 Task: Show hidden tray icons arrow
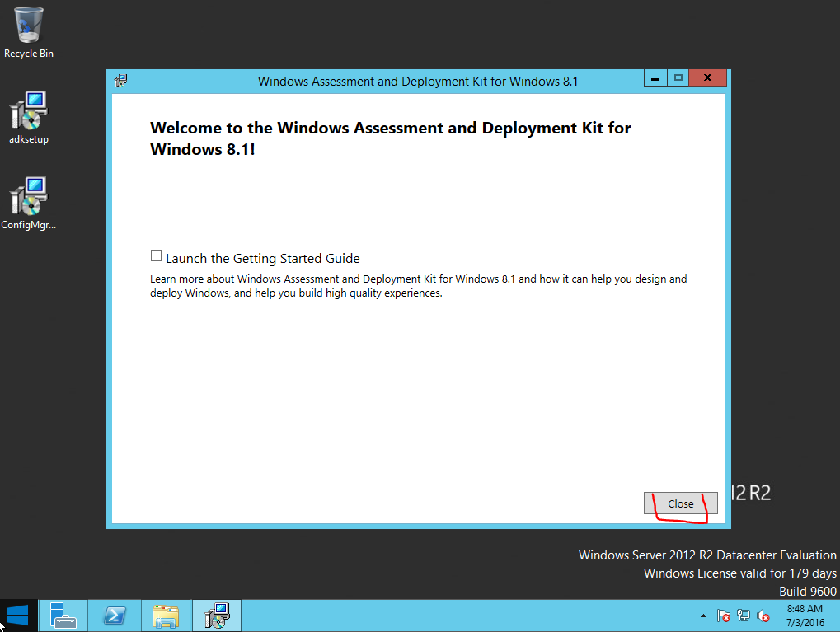703,616
